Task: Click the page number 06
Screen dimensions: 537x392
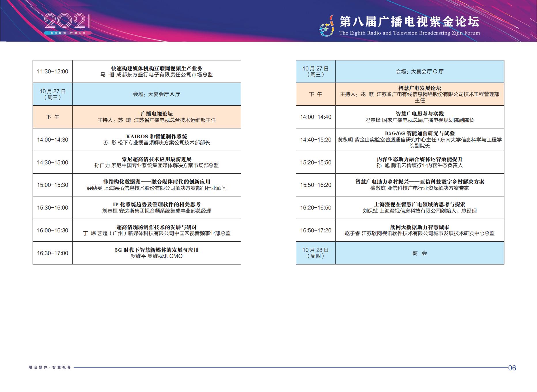Action: click(x=512, y=368)
